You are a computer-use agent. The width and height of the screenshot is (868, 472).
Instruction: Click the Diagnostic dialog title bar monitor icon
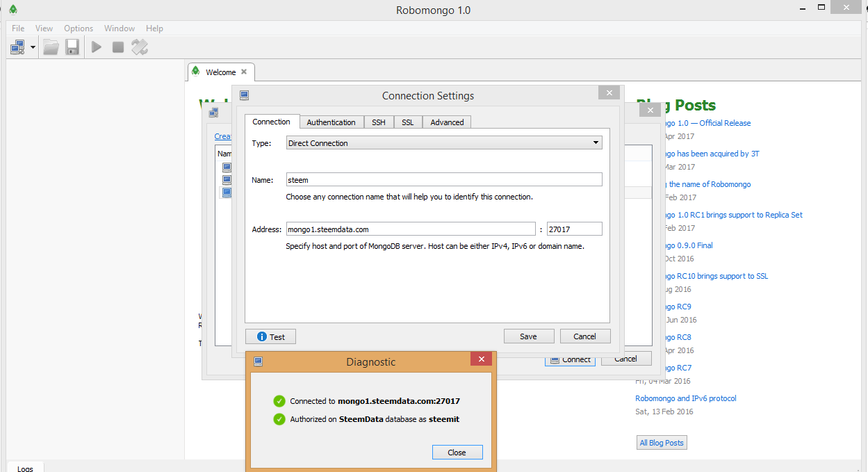tap(258, 361)
